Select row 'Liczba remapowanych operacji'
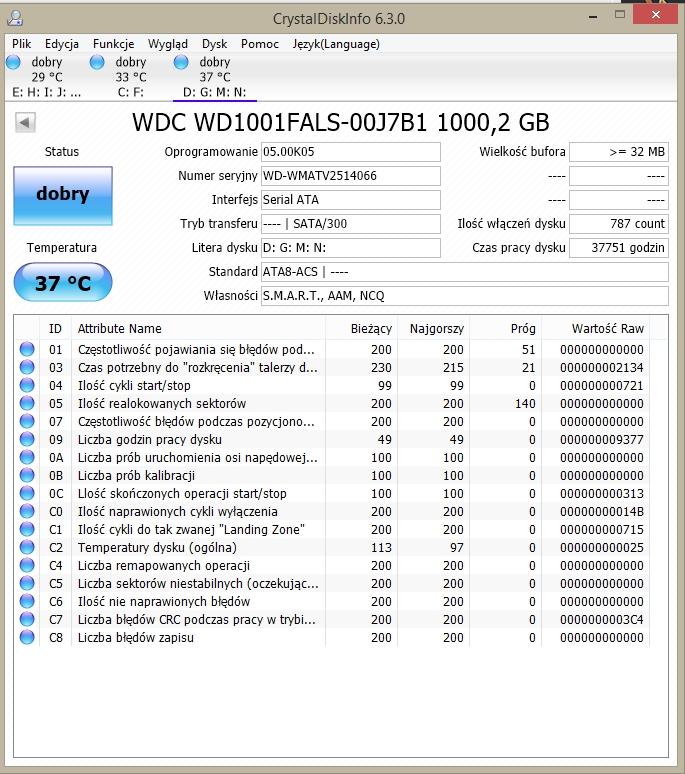The width and height of the screenshot is (685, 774). coord(332,565)
